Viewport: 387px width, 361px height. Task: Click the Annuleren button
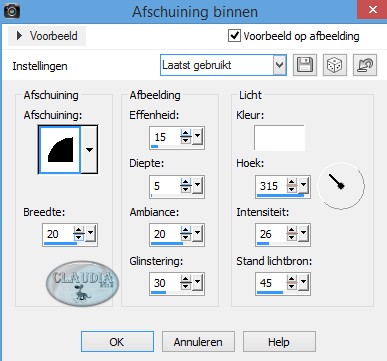[198, 342]
